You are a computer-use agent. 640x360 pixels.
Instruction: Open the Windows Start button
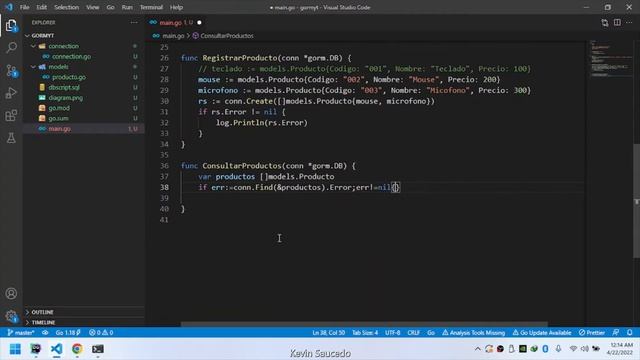click(15, 349)
